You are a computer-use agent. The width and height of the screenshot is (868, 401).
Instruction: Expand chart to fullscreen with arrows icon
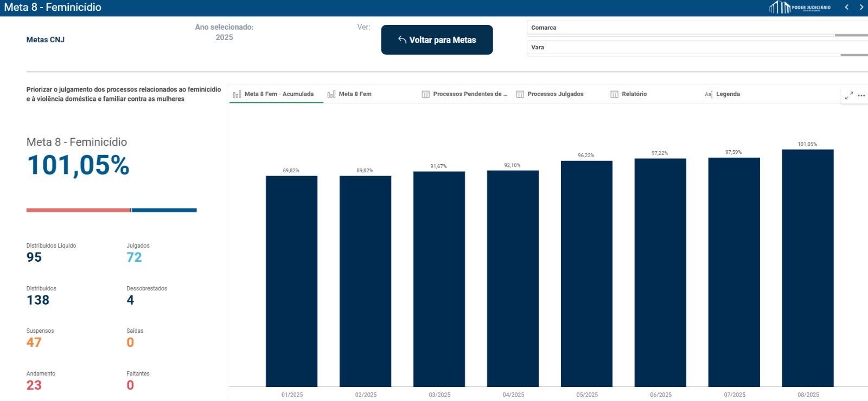(849, 95)
